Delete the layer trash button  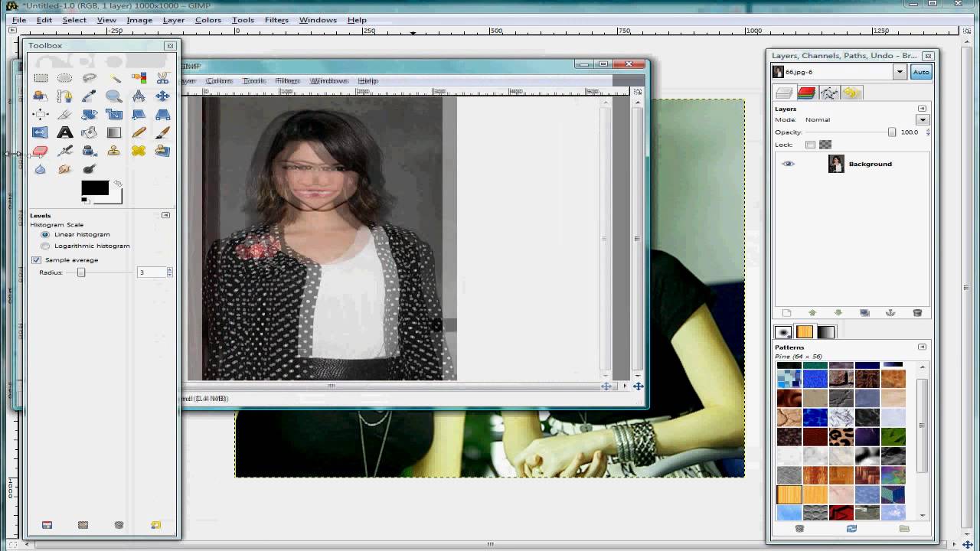[x=917, y=313]
